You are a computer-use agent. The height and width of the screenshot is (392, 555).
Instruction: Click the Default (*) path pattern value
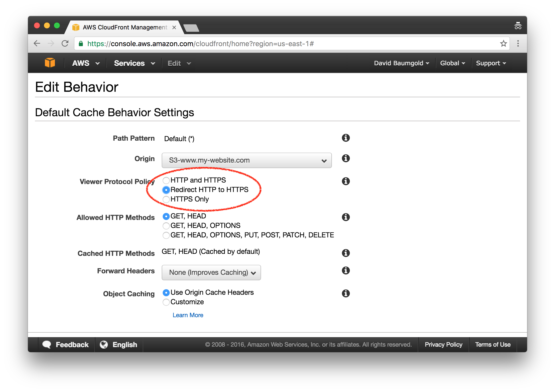[179, 139]
